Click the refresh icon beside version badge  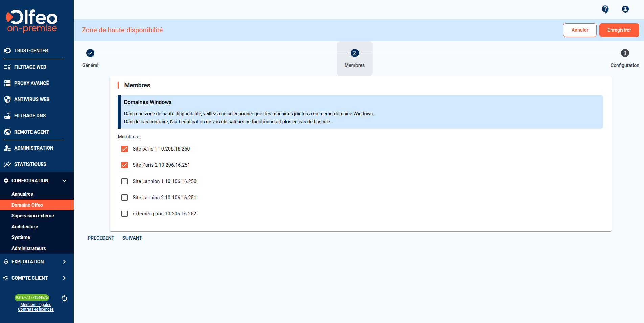pos(64,298)
